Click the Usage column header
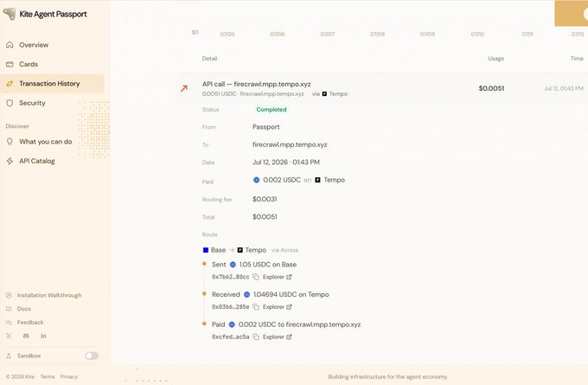 coord(495,59)
